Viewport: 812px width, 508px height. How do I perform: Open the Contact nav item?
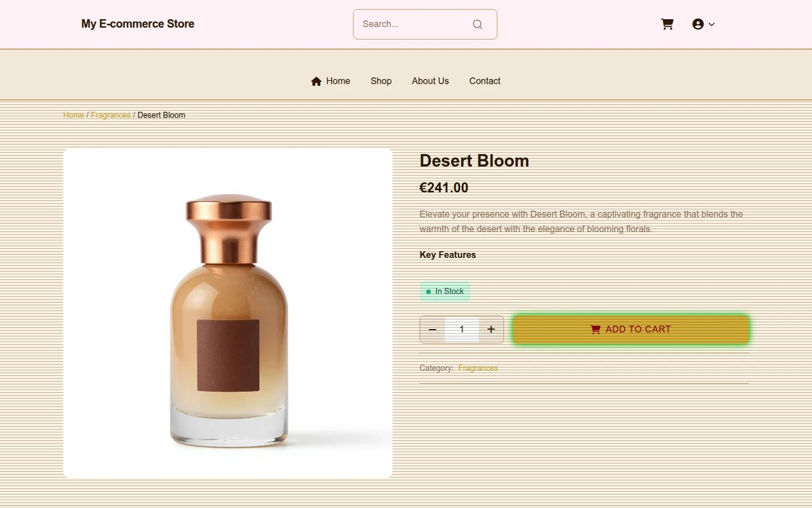click(485, 81)
